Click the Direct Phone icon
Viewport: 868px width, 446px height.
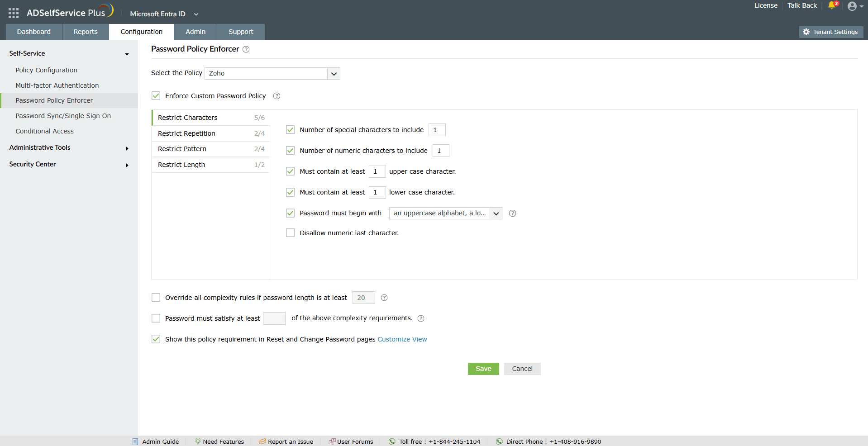click(499, 441)
